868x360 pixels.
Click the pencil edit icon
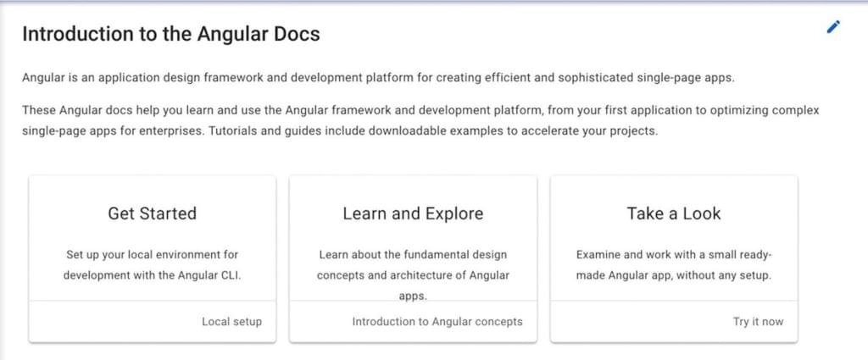833,27
